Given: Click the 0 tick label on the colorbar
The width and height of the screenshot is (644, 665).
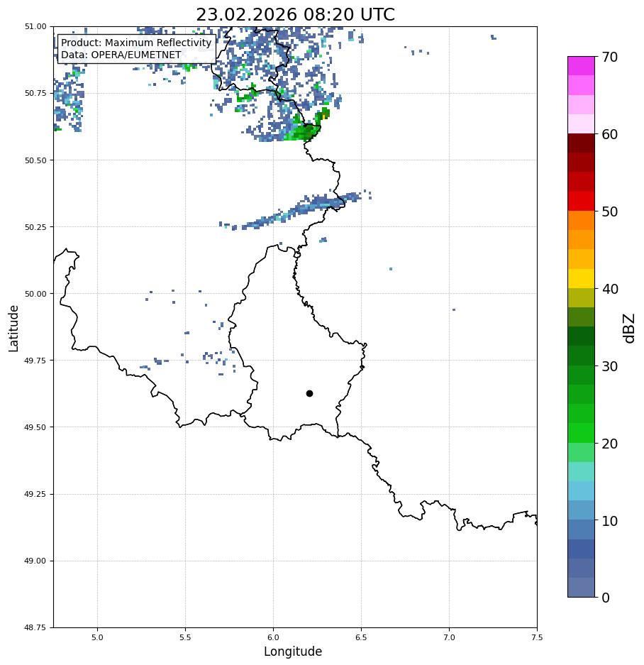Looking at the screenshot, I should pyautogui.click(x=606, y=598).
